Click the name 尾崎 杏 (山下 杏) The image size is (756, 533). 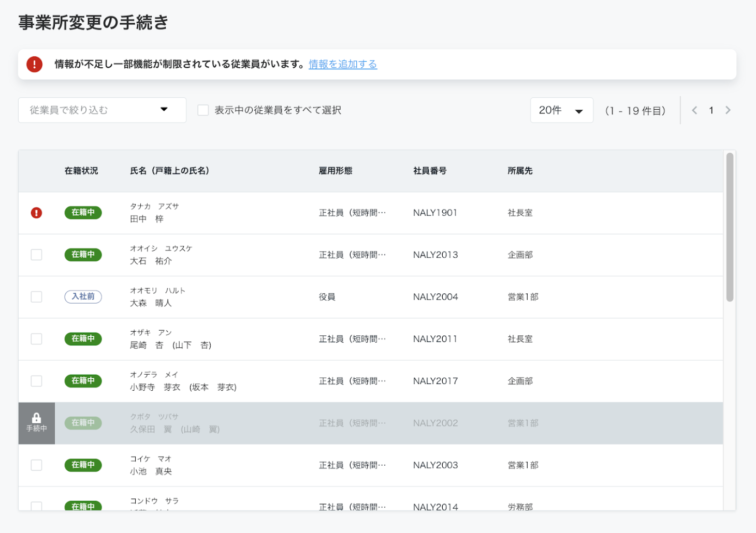(x=170, y=345)
